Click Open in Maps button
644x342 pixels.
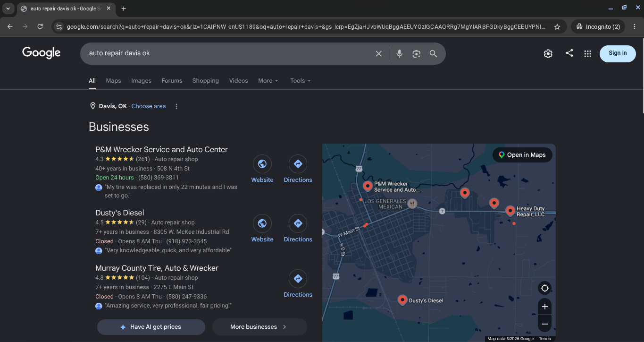point(522,155)
